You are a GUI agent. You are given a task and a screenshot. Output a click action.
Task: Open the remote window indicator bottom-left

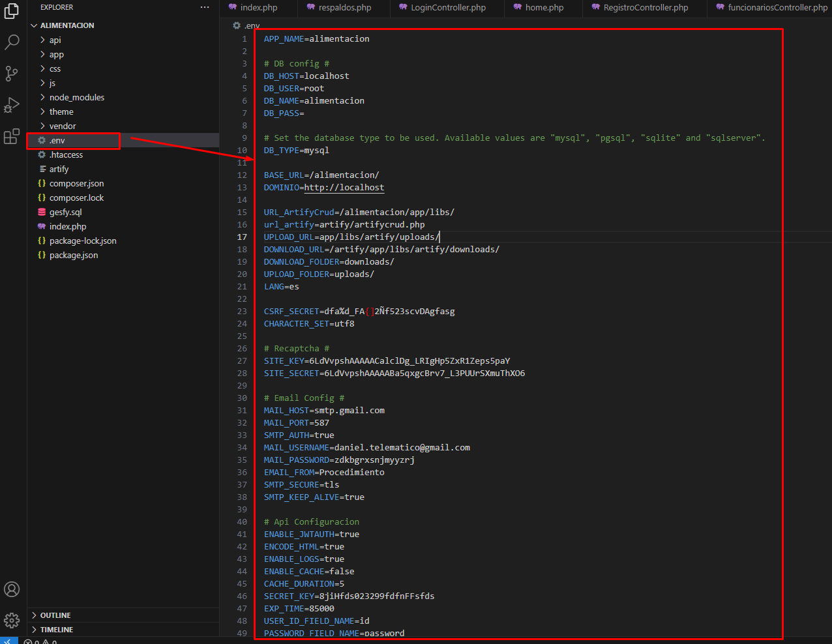tap(8, 641)
